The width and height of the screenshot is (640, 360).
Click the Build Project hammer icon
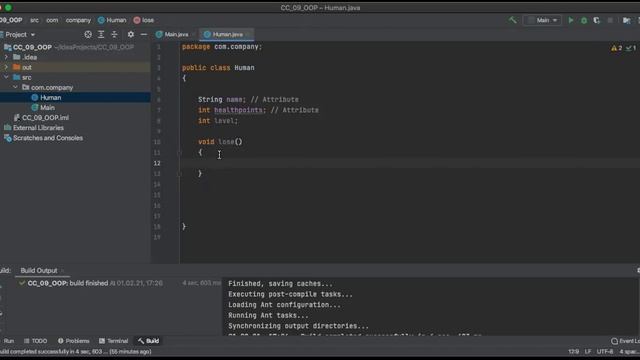click(512, 20)
